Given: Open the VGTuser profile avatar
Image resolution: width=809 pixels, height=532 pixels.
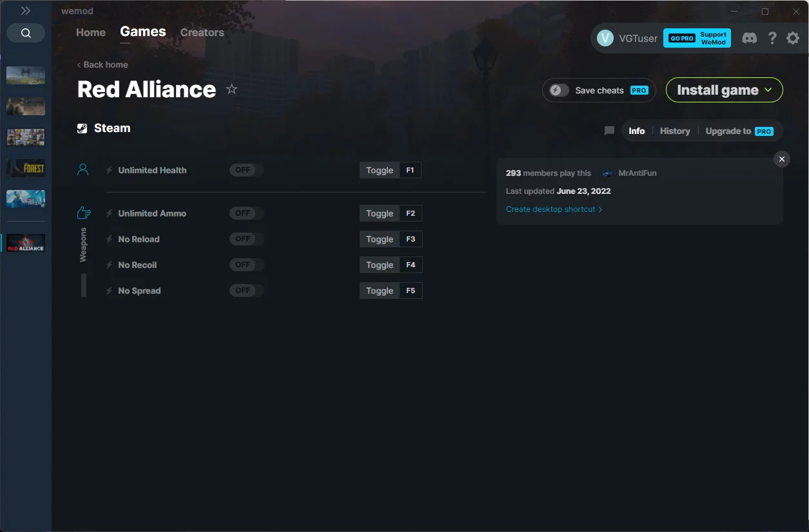Looking at the screenshot, I should click(x=605, y=38).
